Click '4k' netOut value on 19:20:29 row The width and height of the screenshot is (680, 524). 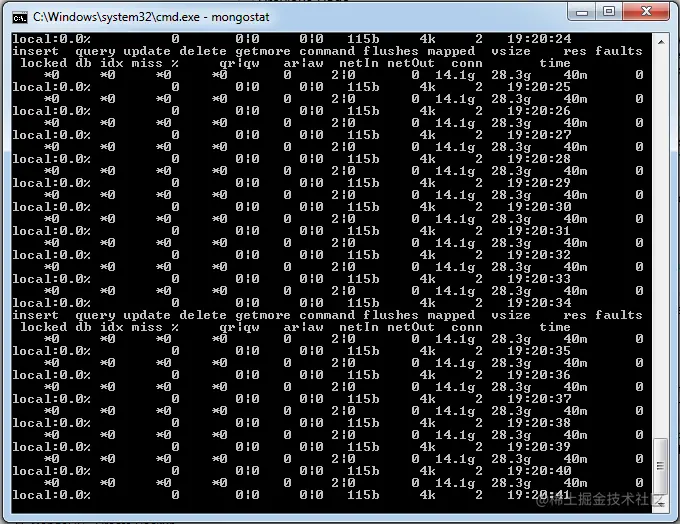pos(427,183)
